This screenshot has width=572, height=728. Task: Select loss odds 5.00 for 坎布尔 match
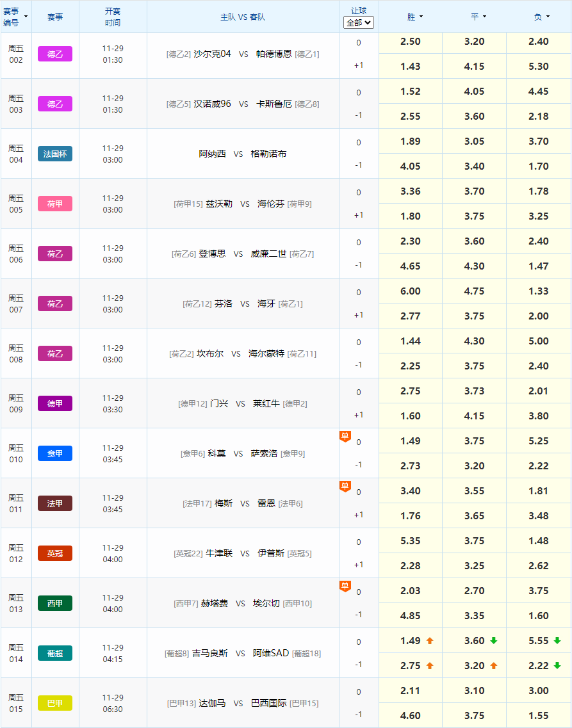539,341
